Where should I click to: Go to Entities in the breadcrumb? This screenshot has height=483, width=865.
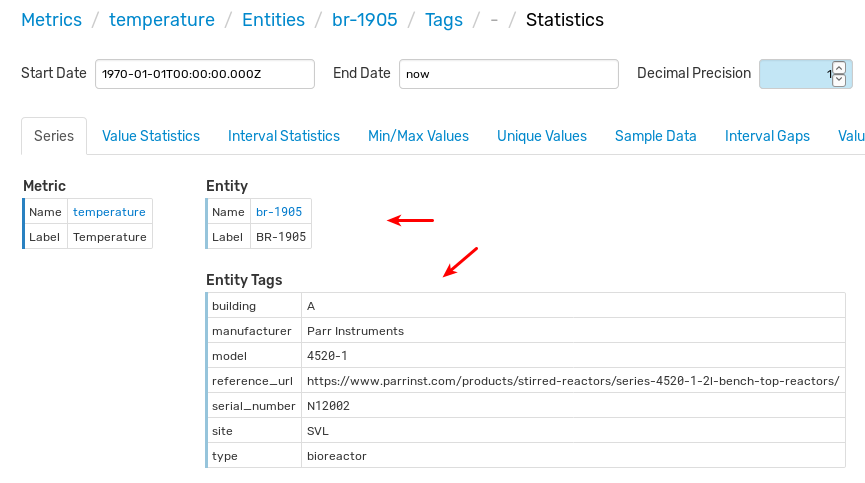(x=273, y=20)
